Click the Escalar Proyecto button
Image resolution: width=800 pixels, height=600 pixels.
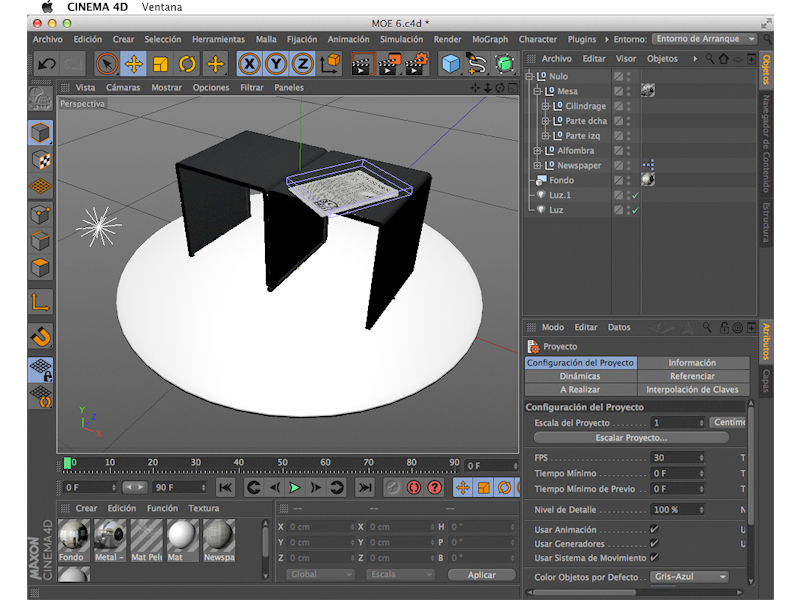tap(630, 438)
